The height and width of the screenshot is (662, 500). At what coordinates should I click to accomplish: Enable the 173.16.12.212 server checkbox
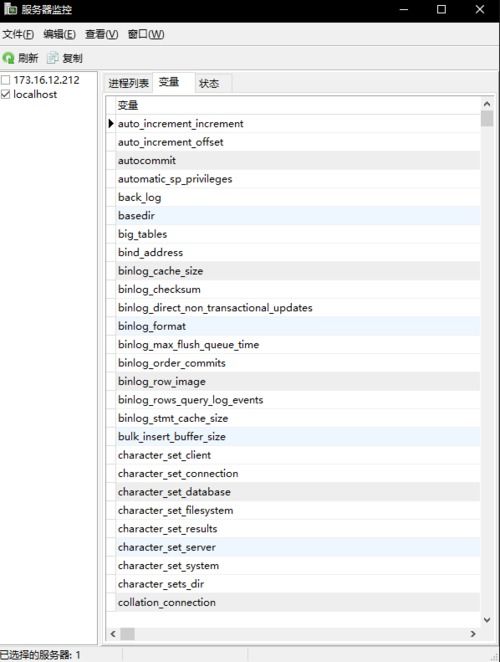[5, 80]
